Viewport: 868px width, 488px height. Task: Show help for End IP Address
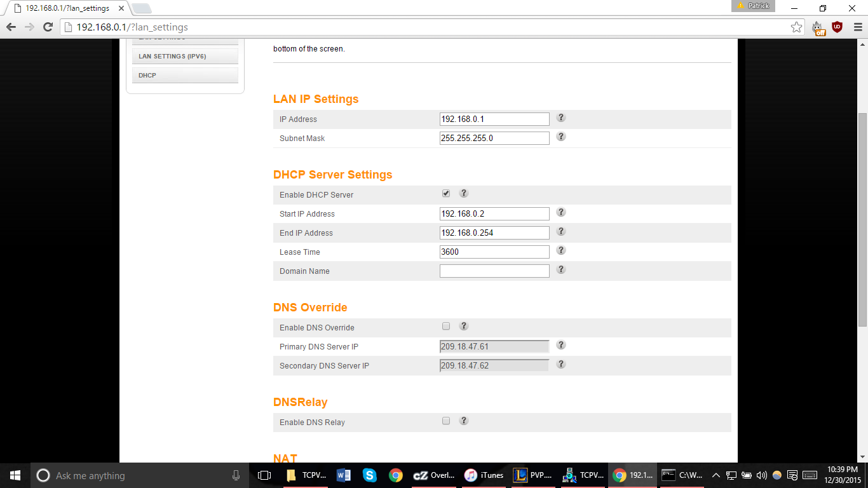tap(561, 231)
